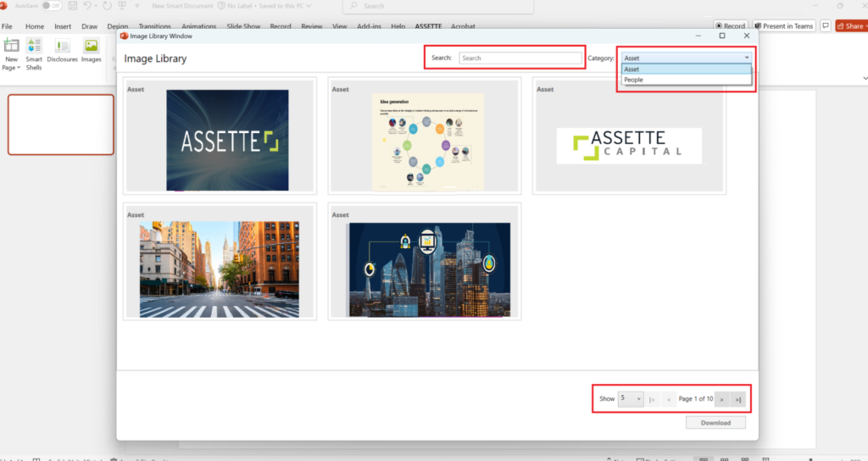Click the Download button
The height and width of the screenshot is (461, 868).
tap(715, 423)
